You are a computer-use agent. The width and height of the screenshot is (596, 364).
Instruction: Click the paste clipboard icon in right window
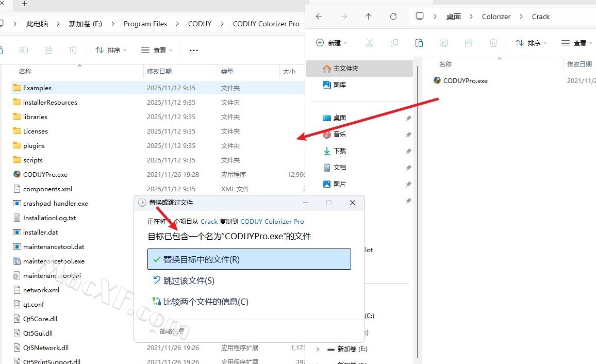[419, 43]
